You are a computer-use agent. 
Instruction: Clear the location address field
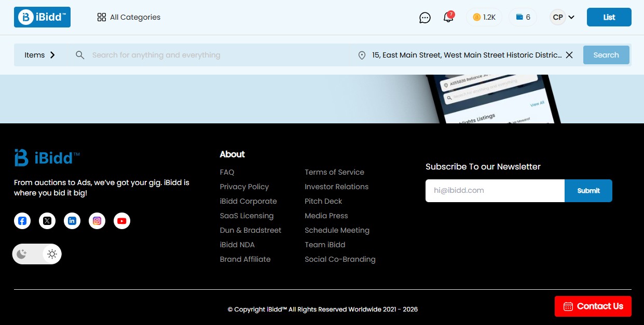(569, 55)
